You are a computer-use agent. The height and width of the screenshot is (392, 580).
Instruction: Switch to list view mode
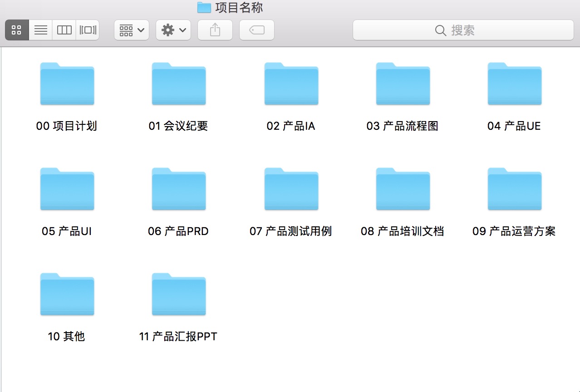pyautogui.click(x=41, y=30)
